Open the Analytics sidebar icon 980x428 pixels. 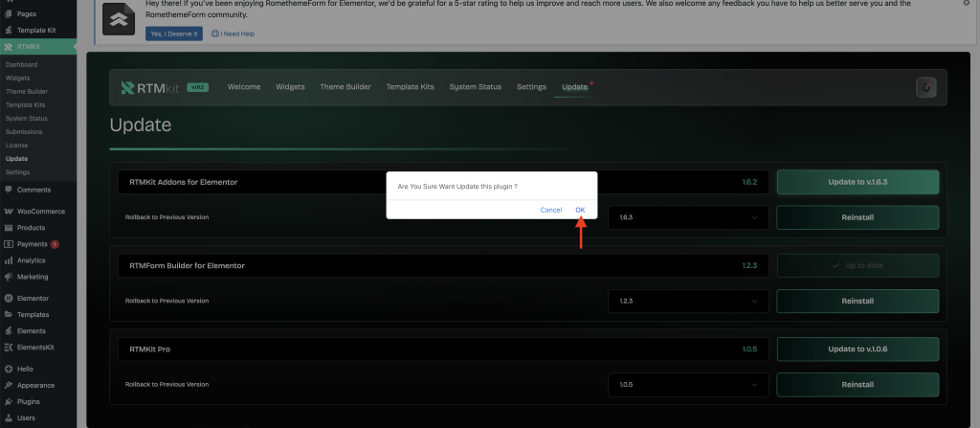(x=8, y=260)
